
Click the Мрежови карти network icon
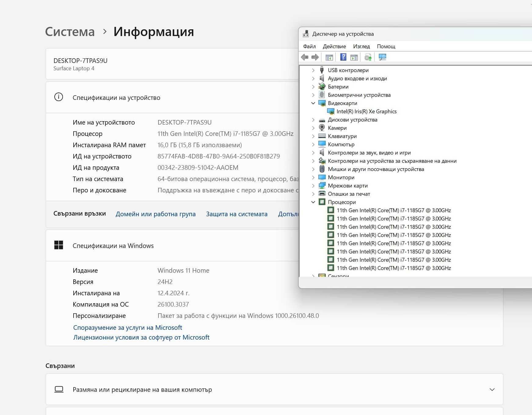(x=322, y=186)
